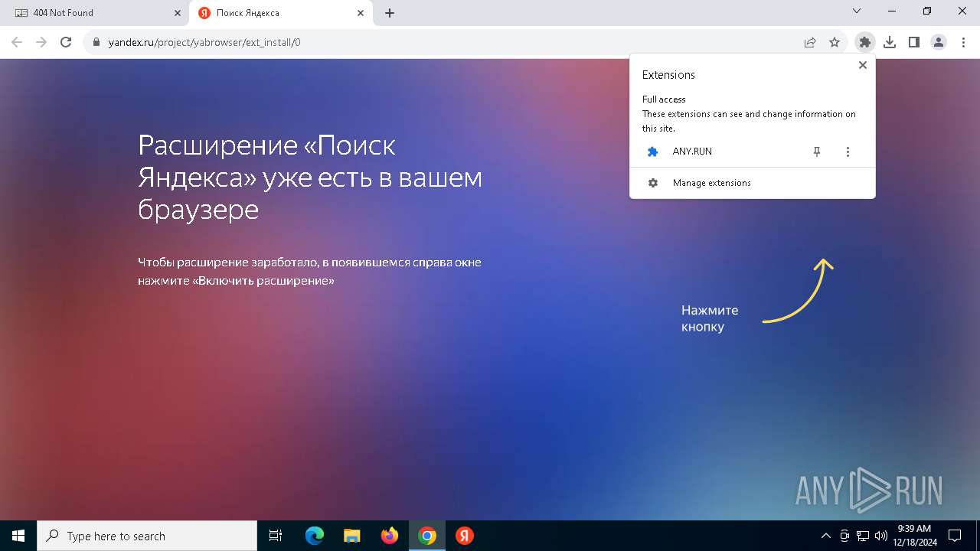Click the Manage extensions gear icon
This screenshot has width=980, height=551.
coord(653,183)
